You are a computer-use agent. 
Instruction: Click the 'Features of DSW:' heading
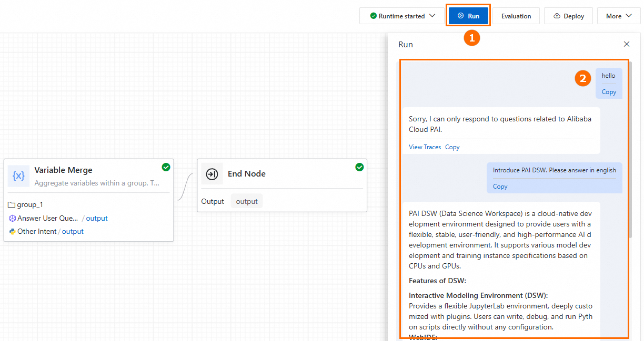click(437, 281)
